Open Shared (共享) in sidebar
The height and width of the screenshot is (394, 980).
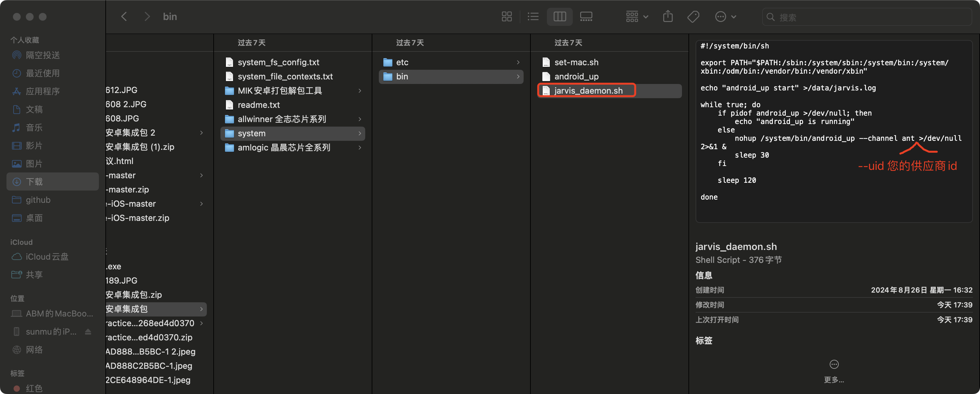tap(52, 275)
